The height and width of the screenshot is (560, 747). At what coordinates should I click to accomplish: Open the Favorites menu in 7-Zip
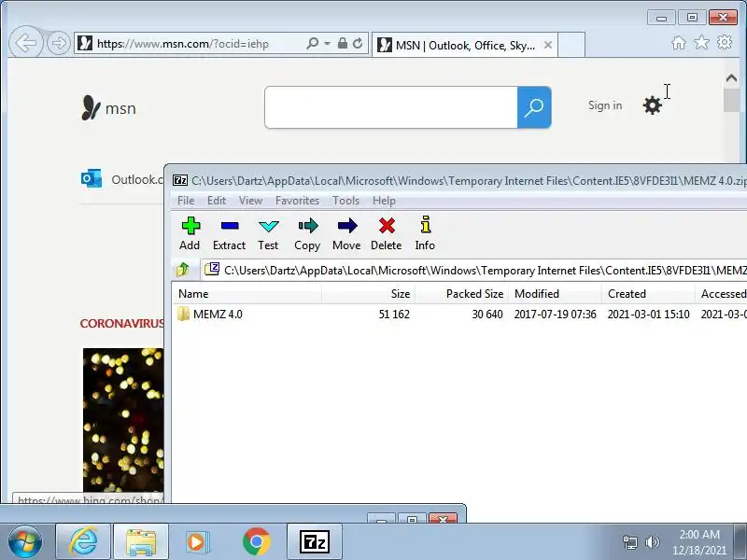coord(297,201)
